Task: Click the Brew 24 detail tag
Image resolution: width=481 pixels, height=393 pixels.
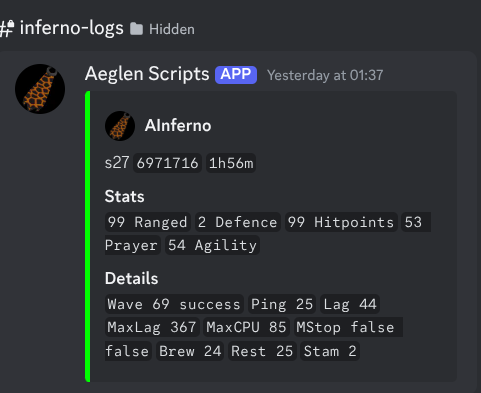Action: 190,351
